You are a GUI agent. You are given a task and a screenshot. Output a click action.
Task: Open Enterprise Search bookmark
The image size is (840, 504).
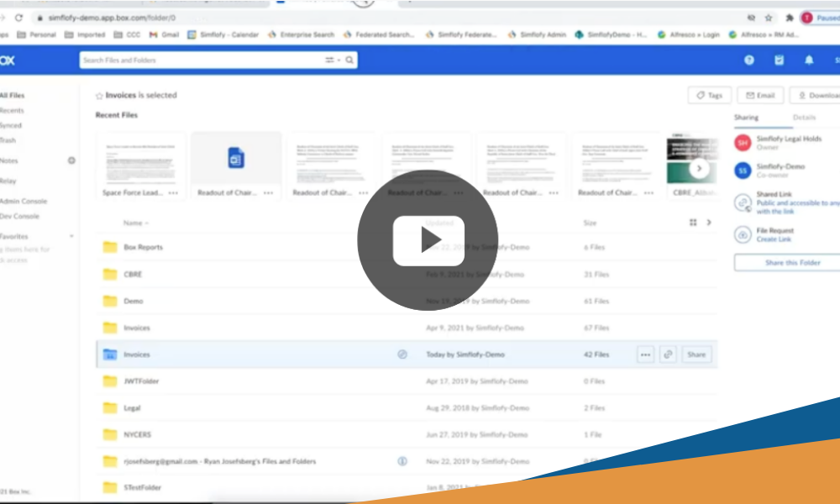(x=301, y=34)
